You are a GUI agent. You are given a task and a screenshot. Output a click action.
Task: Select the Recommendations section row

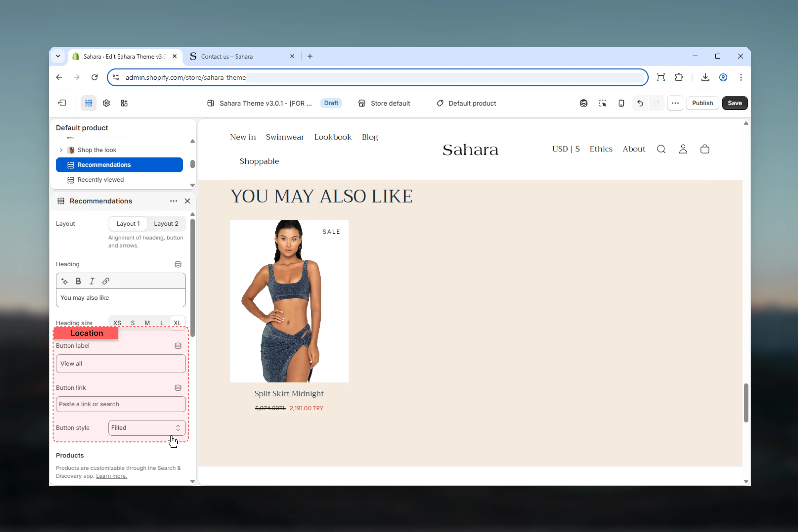point(119,165)
